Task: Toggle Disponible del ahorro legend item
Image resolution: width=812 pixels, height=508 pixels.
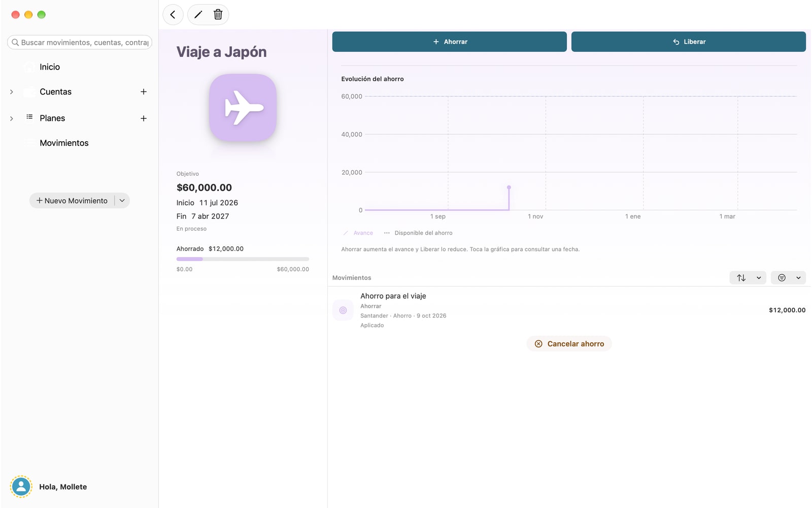Action: point(418,233)
